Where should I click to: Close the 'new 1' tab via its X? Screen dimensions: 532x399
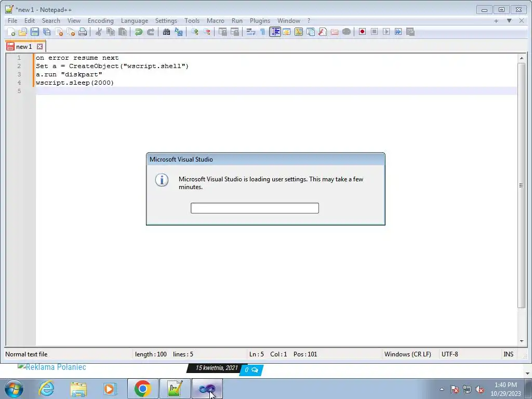click(39, 46)
